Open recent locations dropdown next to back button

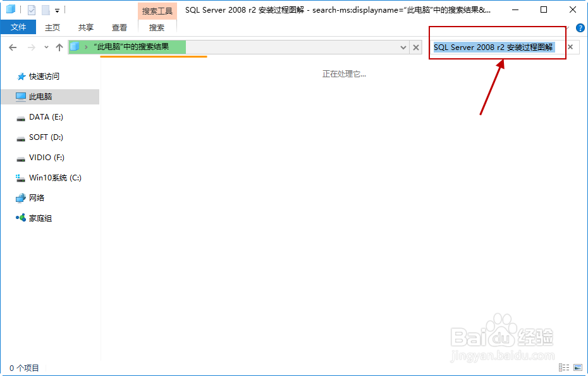click(x=45, y=47)
